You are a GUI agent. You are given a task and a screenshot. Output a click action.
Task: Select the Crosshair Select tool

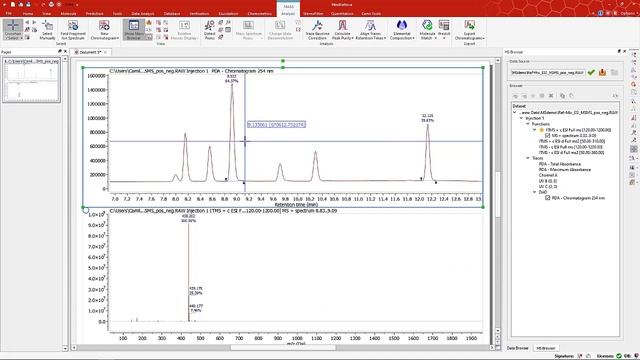13,29
